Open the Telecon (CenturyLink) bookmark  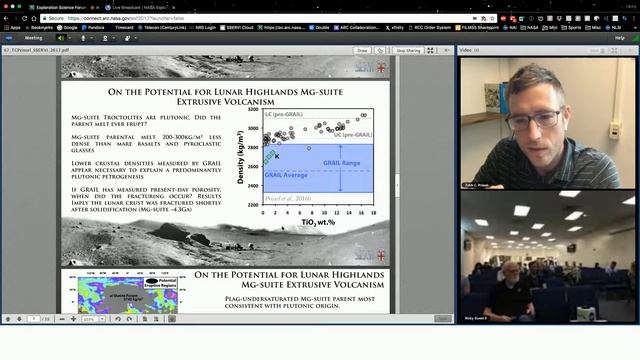pyautogui.click(x=162, y=28)
